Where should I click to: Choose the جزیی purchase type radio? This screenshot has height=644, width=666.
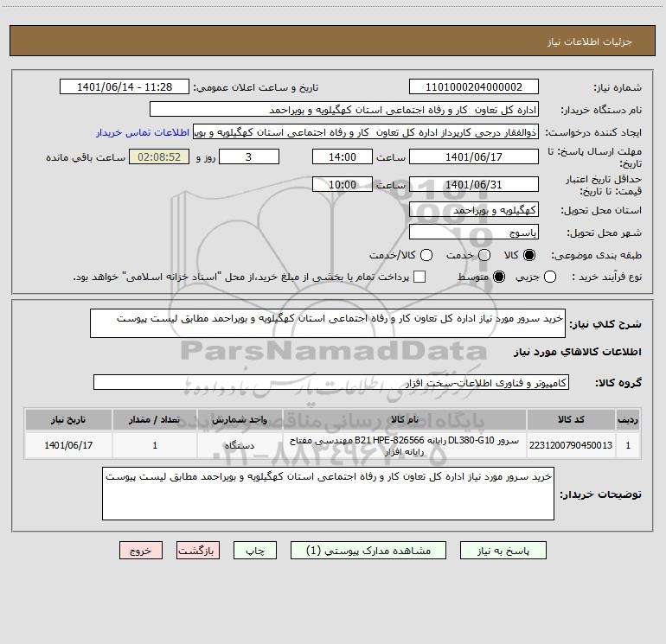[549, 277]
